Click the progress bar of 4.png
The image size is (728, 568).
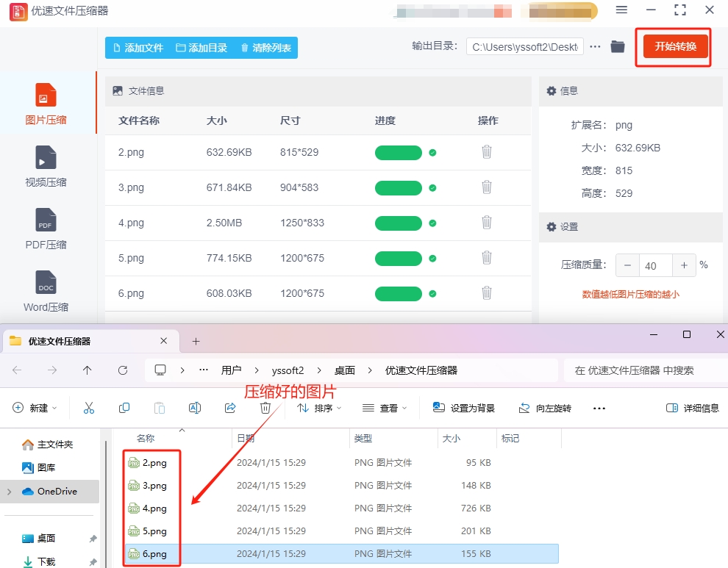399,223
